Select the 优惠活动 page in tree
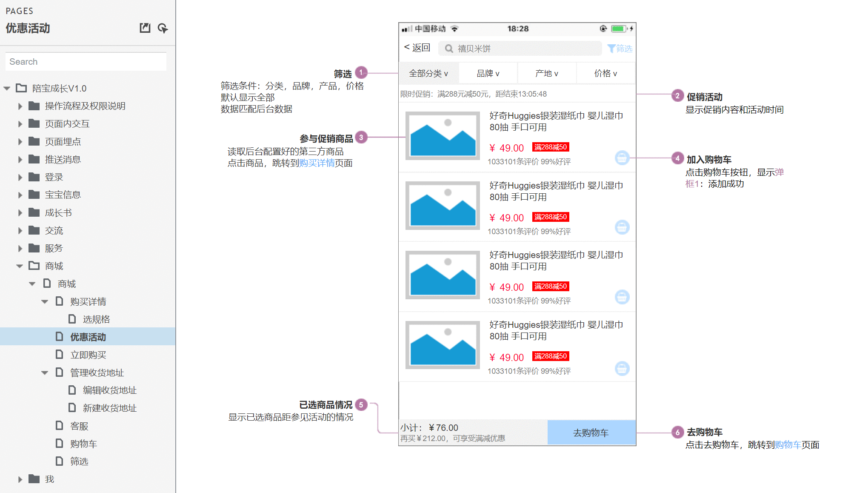This screenshot has height=493, width=868. click(x=88, y=337)
